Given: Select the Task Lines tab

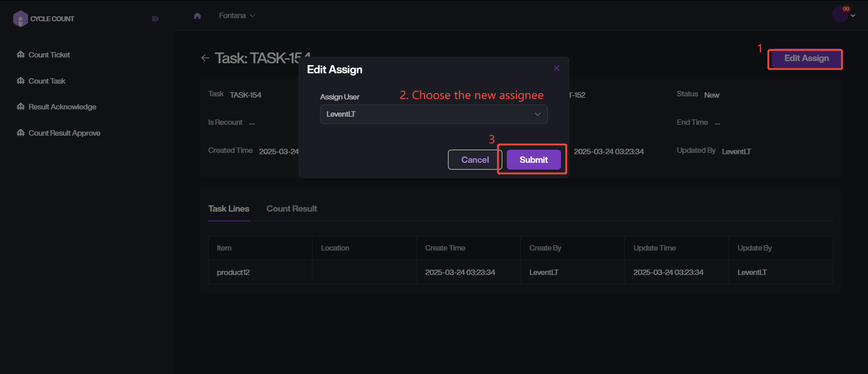Looking at the screenshot, I should 229,209.
